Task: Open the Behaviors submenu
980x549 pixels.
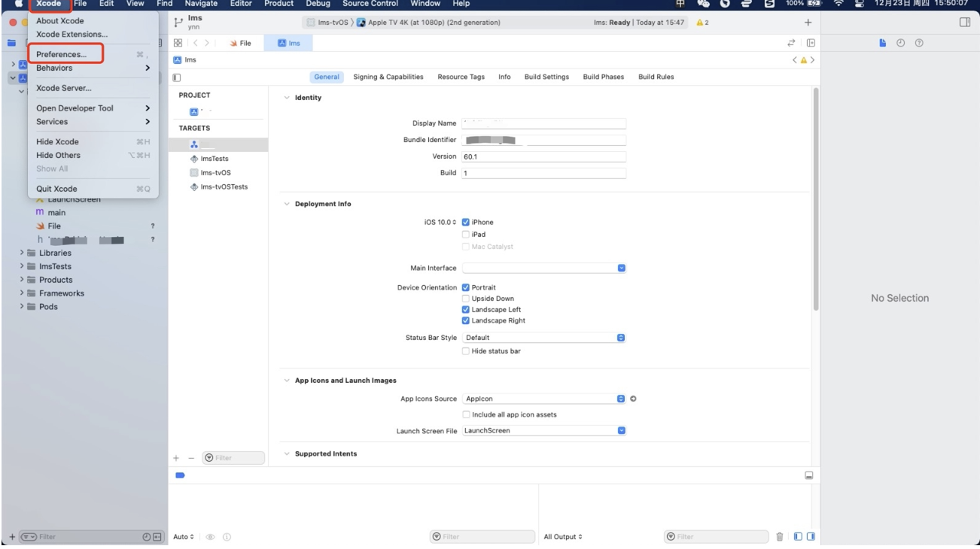Action: pyautogui.click(x=93, y=68)
